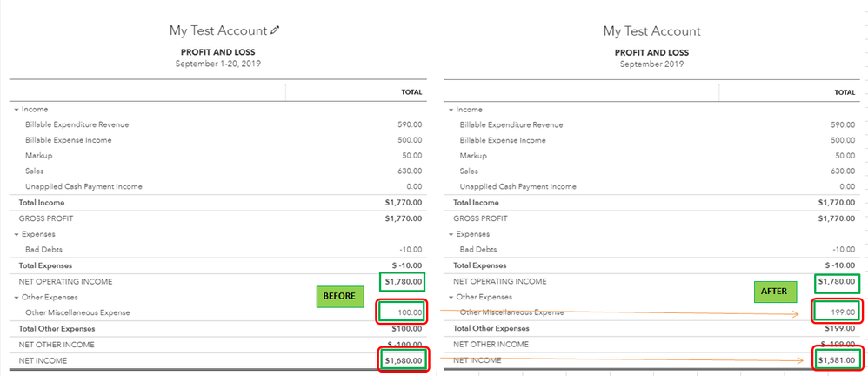The width and height of the screenshot is (868, 376).
Task: Open Sales amount 630.00 in right report
Action: pos(843,171)
